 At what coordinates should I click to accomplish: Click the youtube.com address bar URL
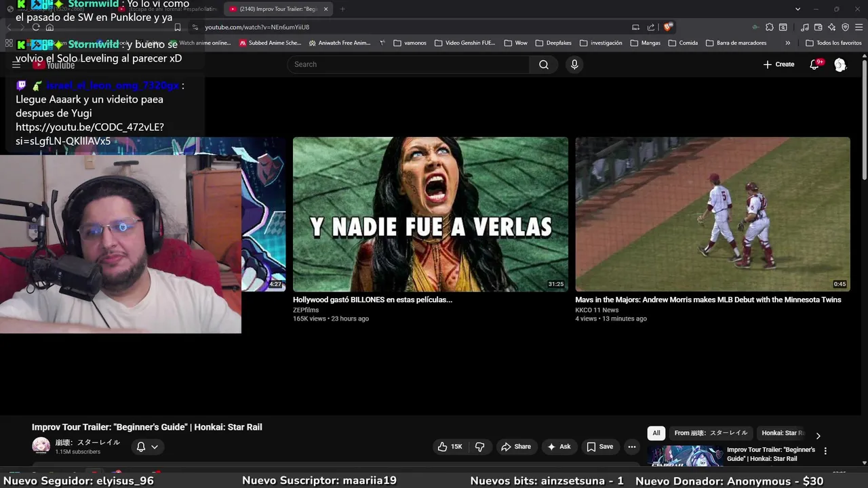pos(257,27)
